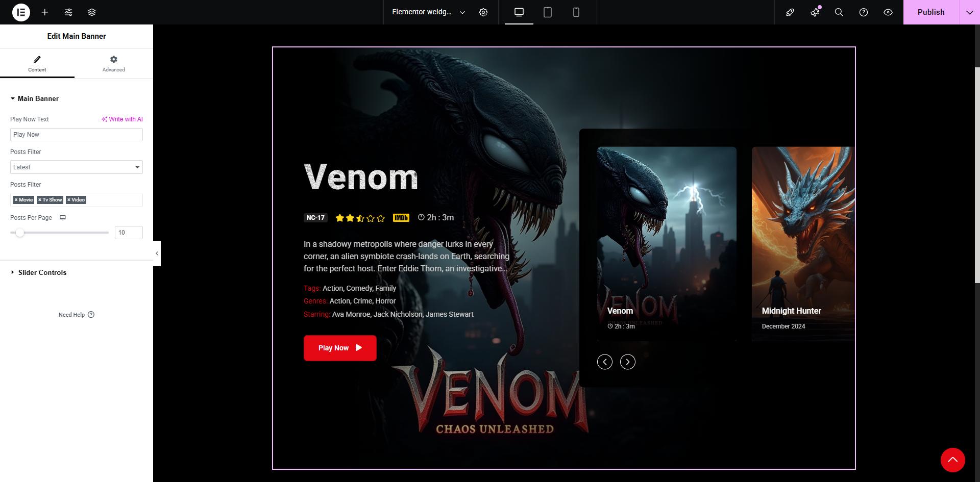Preview changes with the eye icon
980x482 pixels.
[888, 12]
